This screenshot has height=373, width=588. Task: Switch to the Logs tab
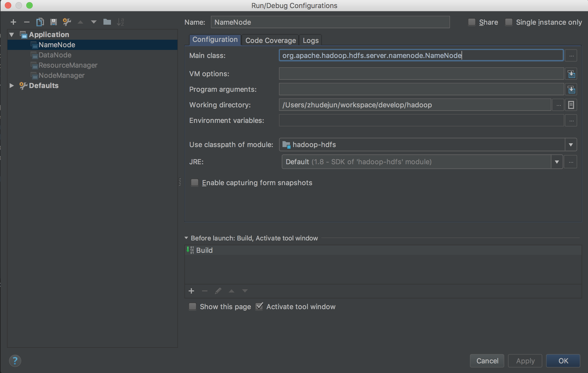tap(311, 40)
